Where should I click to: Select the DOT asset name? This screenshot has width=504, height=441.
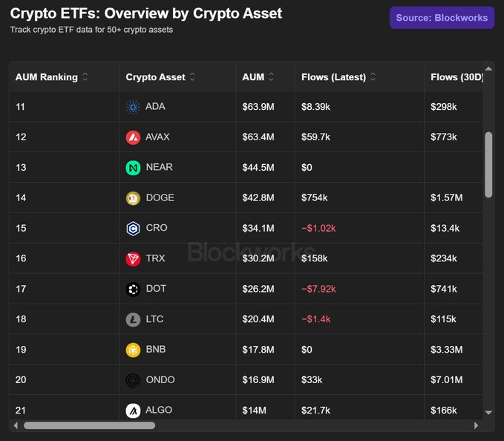coord(156,289)
